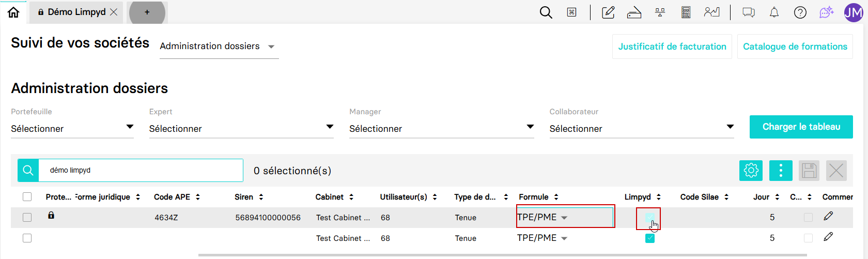Click the gear settings button above table
The image size is (868, 259).
[751, 170]
